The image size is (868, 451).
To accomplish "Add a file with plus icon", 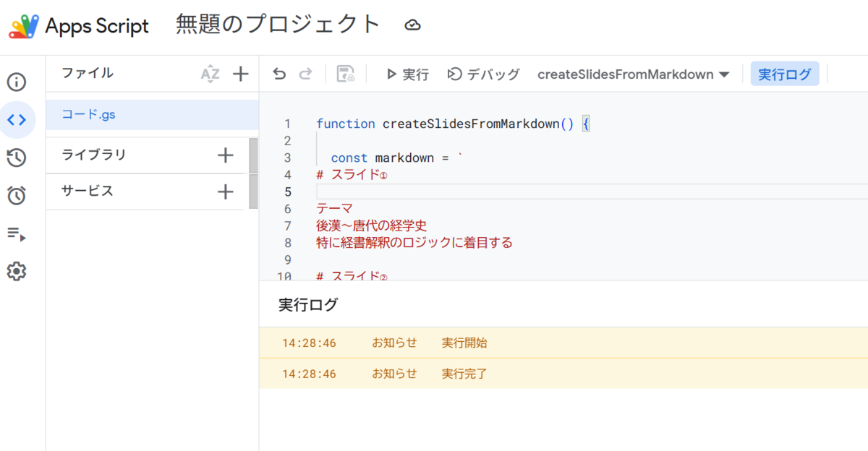I will point(240,74).
